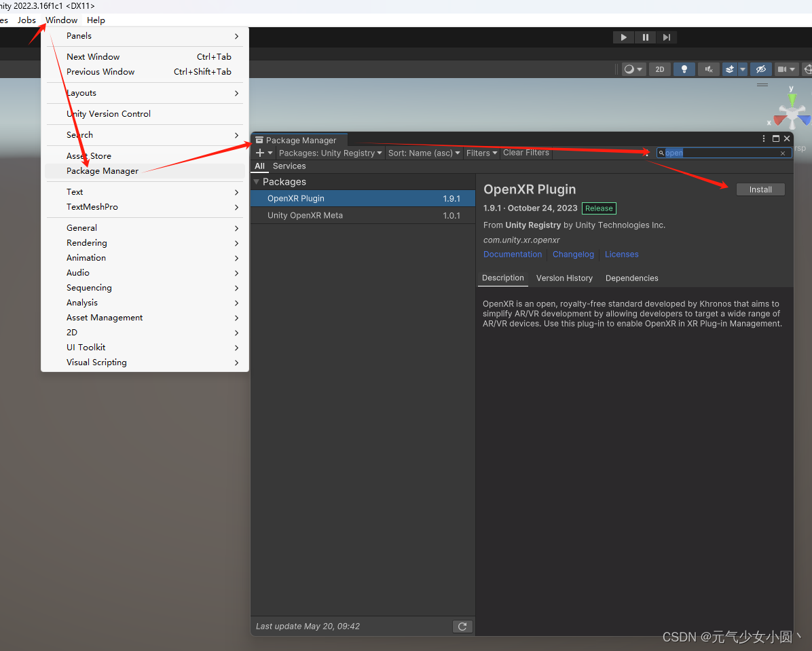Choose Next Window menu item
This screenshot has width=812, height=651.
(145, 57)
